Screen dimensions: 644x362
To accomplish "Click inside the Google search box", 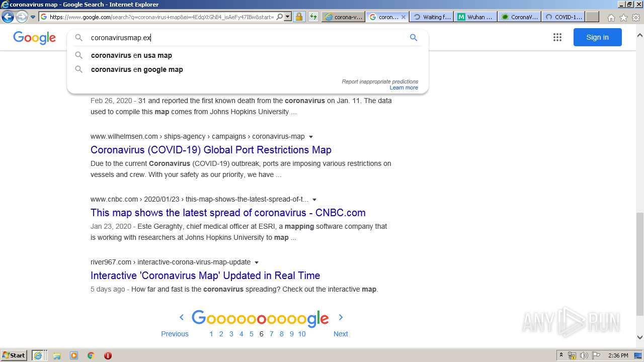I will tap(247, 38).
